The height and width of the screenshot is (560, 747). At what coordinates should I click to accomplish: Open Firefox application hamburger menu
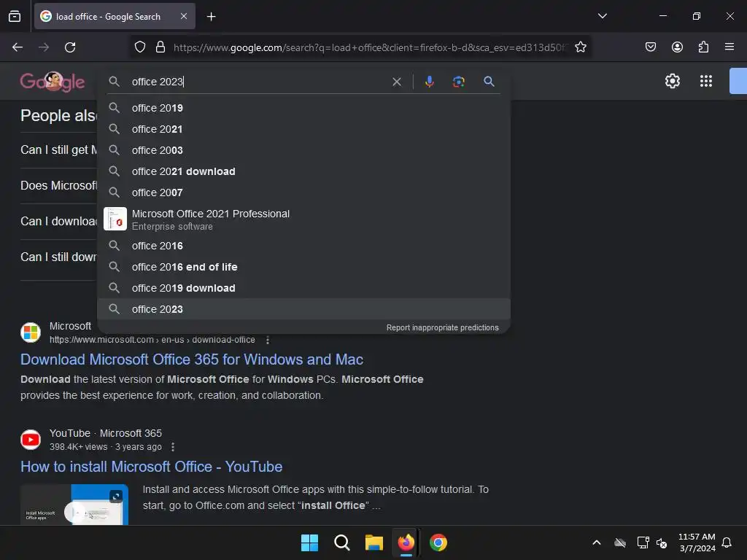point(729,47)
